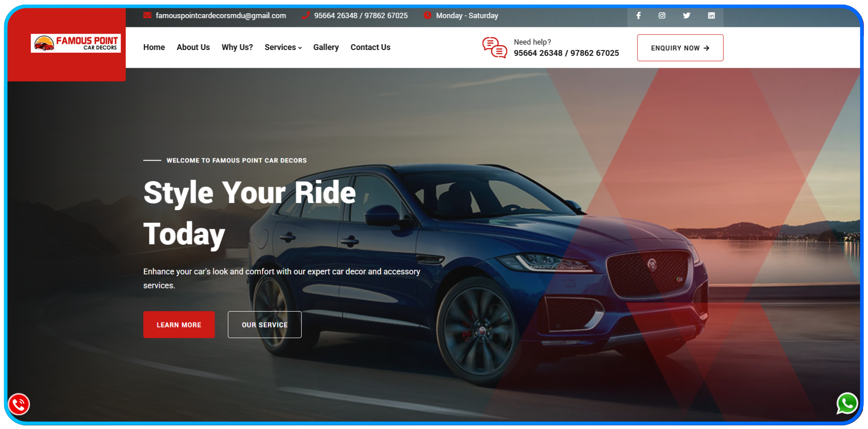Click the phone number under Need help?
Viewport: 868px width, 429px height.
[x=566, y=53]
